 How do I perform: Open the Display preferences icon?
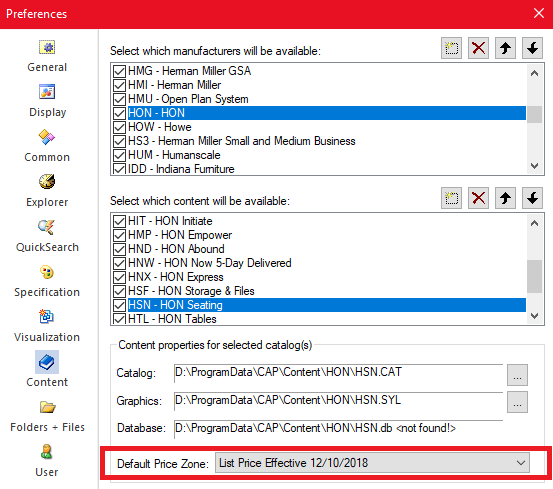tap(47, 92)
